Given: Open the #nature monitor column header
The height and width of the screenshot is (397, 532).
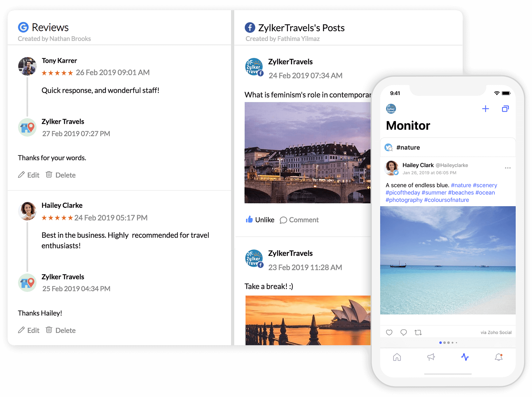Looking at the screenshot, I should (448, 147).
